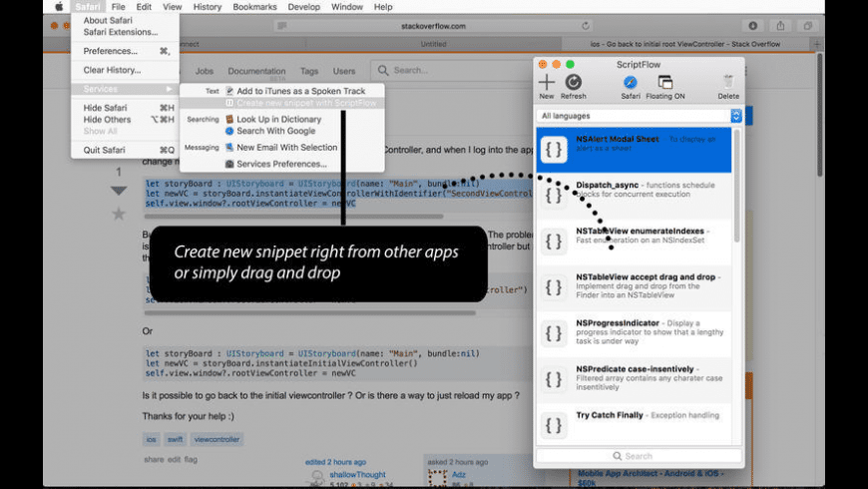
Task: Click the downvote arrow on the question
Action: pos(119,191)
